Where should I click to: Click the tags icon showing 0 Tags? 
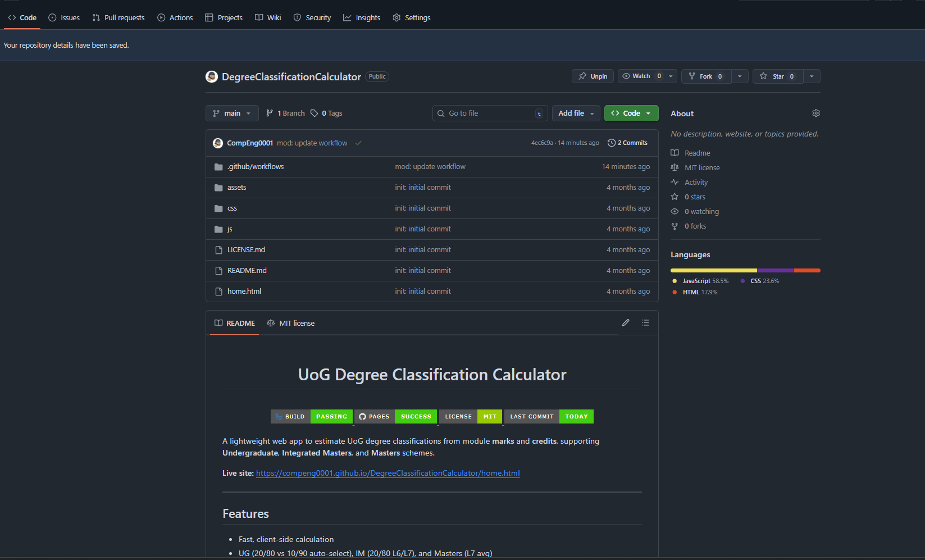[315, 113]
